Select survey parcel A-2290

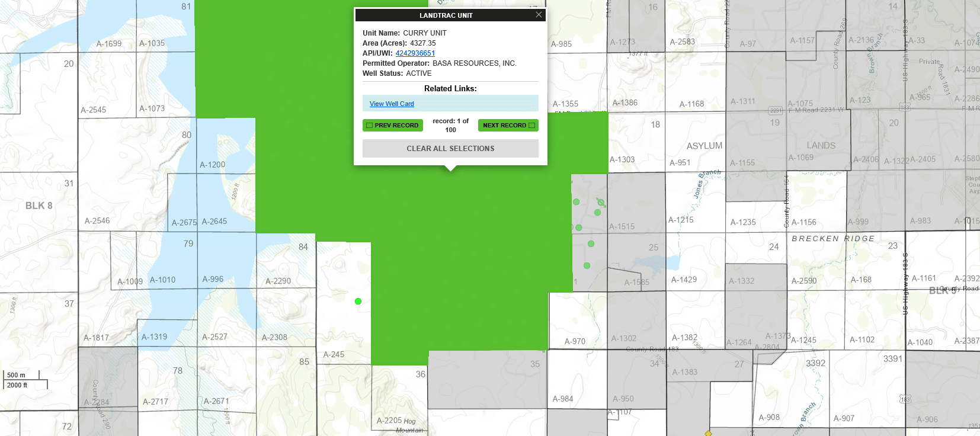(x=278, y=281)
